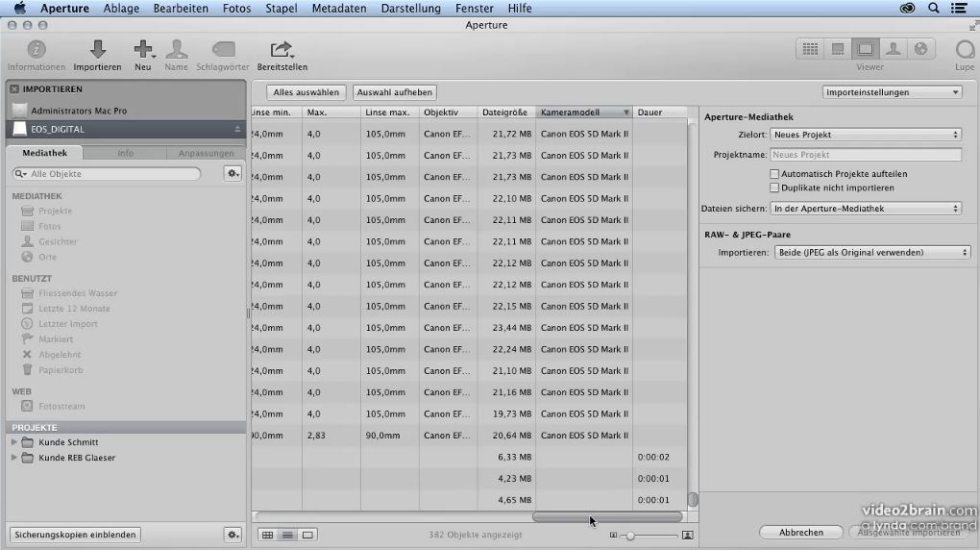Viewport: 980px width, 550px height.
Task: Switch to the Mediathek tab
Action: pos(44,153)
